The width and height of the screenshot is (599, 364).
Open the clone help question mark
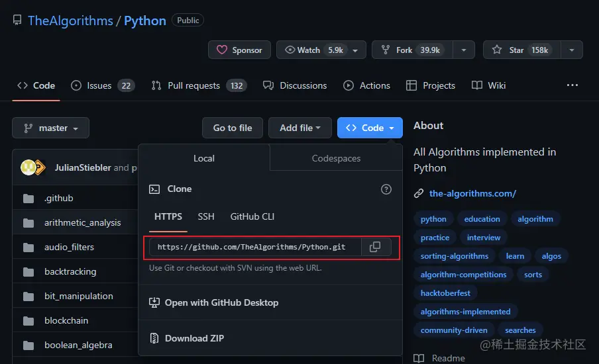coord(386,189)
